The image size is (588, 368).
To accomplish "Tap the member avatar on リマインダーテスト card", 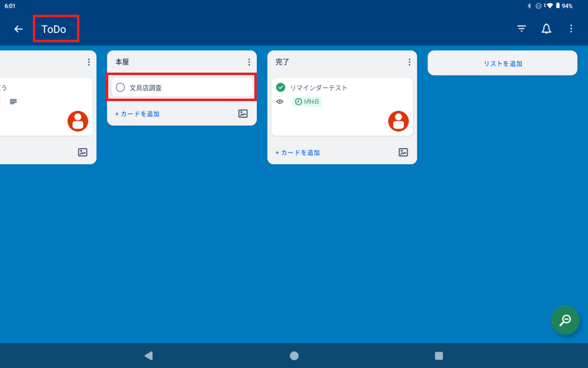I will coord(398,121).
